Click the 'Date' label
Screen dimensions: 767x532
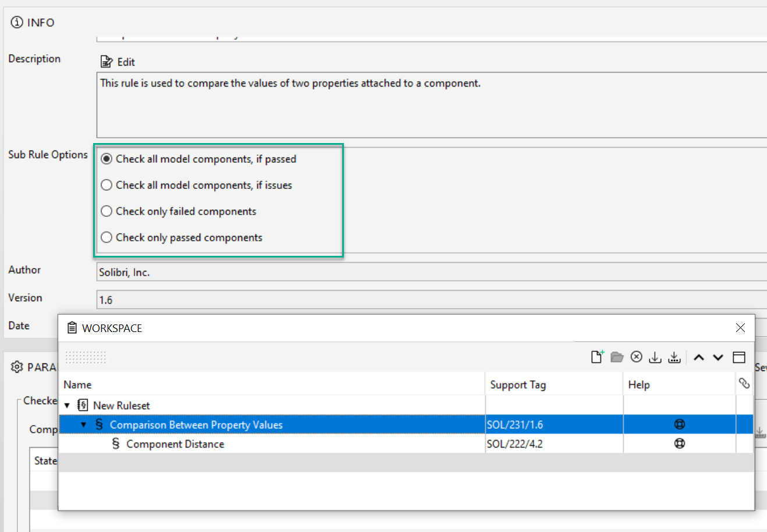19,326
